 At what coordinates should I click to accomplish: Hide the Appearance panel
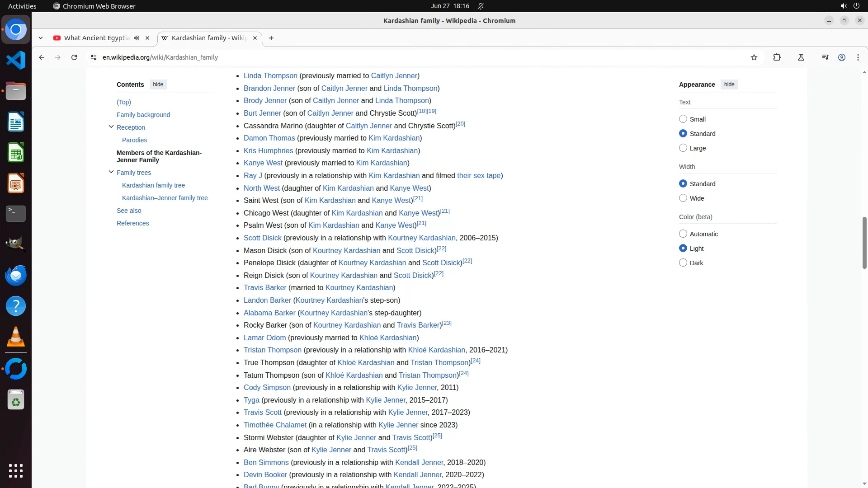[x=729, y=84]
